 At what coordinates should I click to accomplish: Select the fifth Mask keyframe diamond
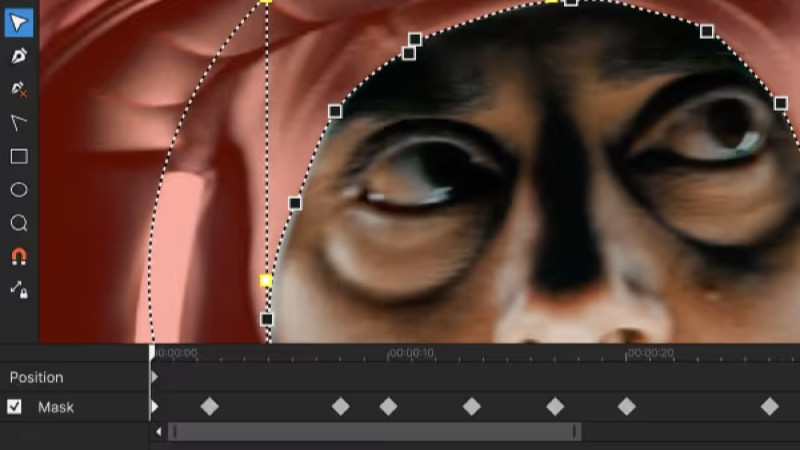click(555, 407)
